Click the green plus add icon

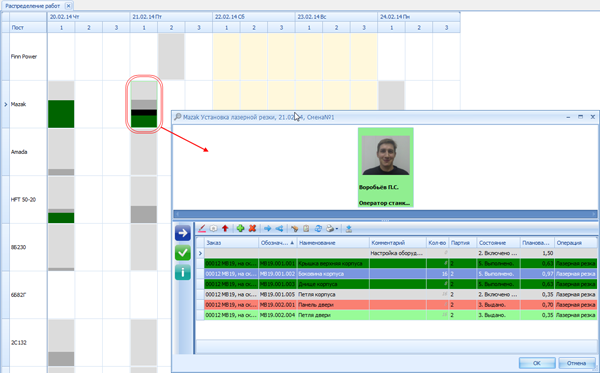point(240,228)
